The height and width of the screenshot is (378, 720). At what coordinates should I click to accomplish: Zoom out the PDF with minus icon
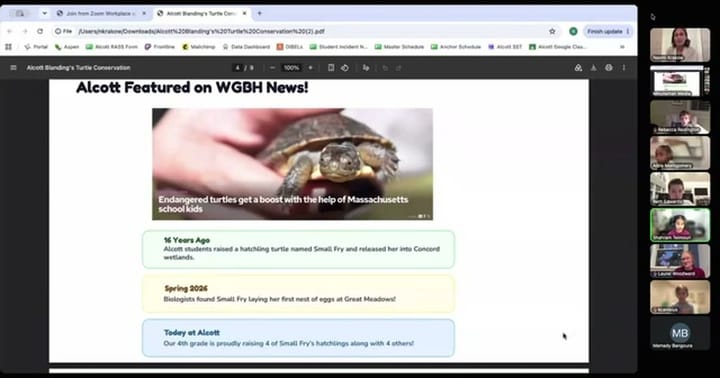click(x=272, y=68)
